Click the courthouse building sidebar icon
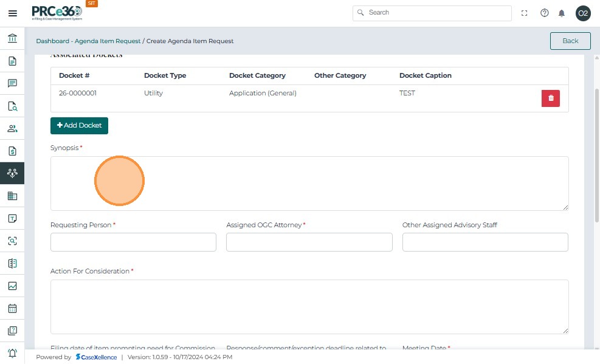This screenshot has width=600, height=364. (12, 39)
